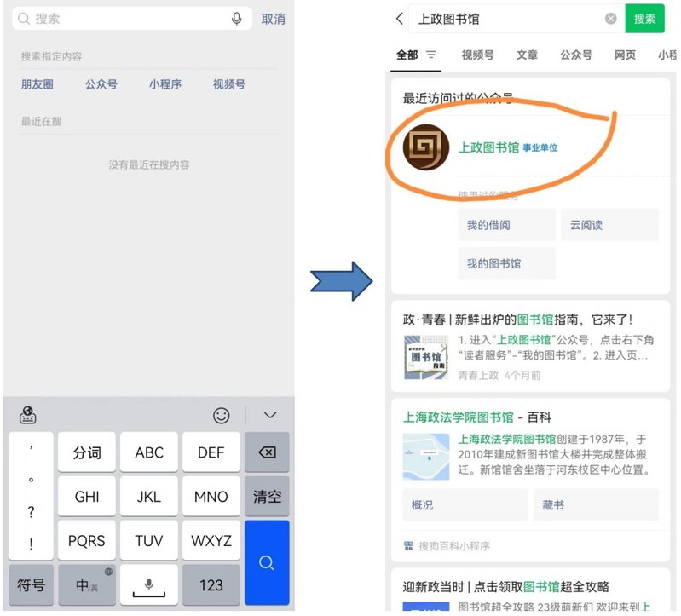The width and height of the screenshot is (681, 616).
Task: Open article 政·青春 图书馆指南
Action: pos(517,320)
